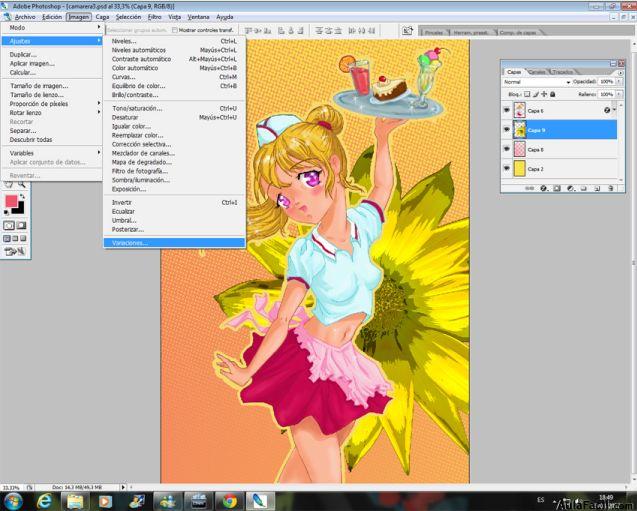Click zoom percentage field in status bar
This screenshot has height=511, width=637.
11,487
